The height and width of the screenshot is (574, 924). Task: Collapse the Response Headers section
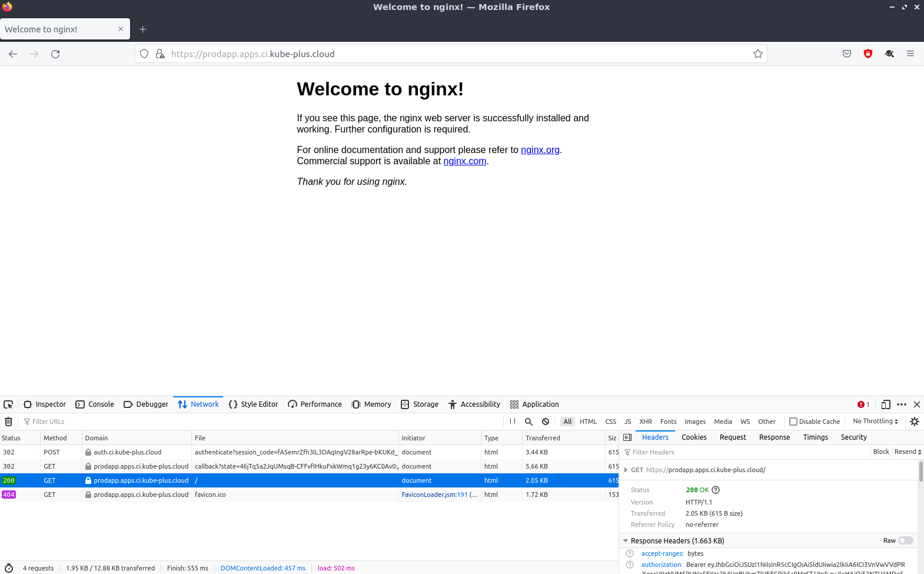point(626,540)
